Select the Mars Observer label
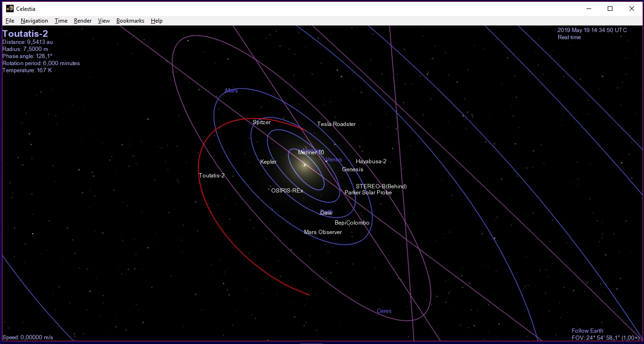This screenshot has height=344, width=644. click(x=323, y=232)
